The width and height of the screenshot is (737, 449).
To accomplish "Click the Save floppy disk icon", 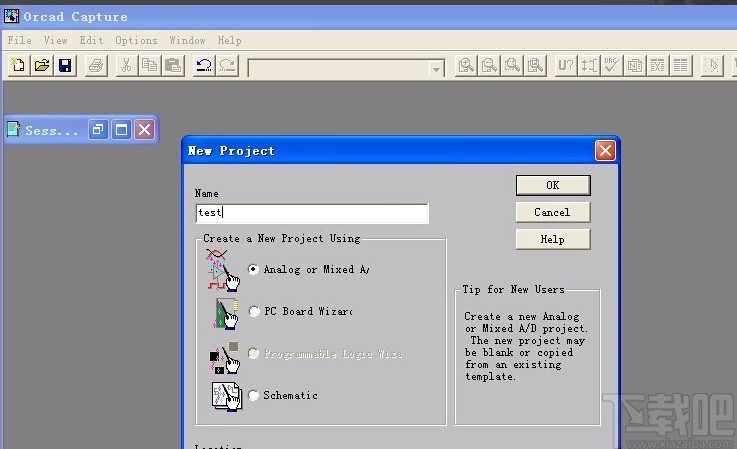I will (x=65, y=65).
